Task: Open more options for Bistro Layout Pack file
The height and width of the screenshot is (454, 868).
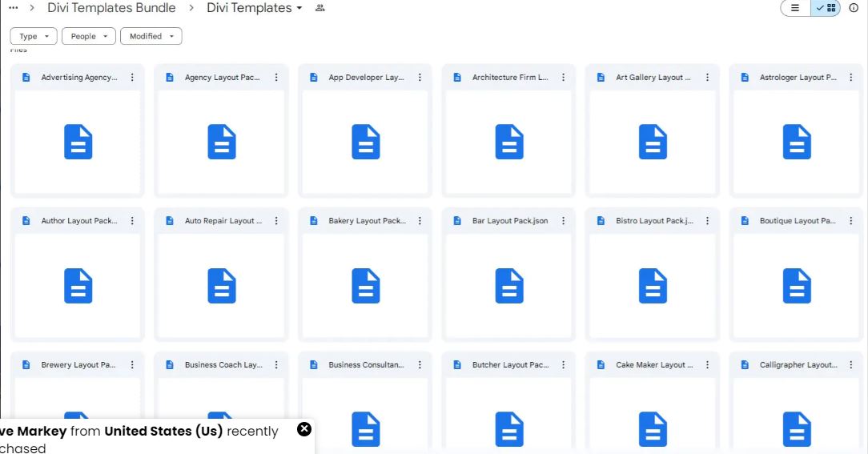Action: (x=708, y=221)
